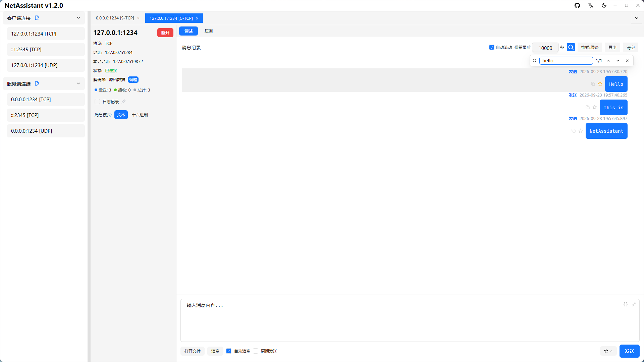Go to next search result arrow
The height and width of the screenshot is (362, 644).
click(618, 61)
